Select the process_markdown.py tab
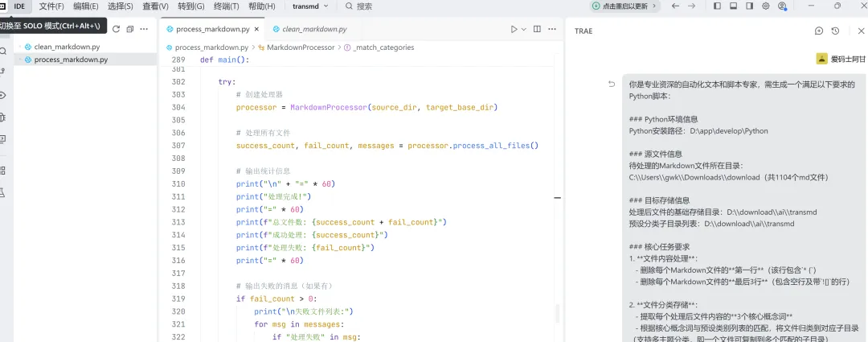Screen dimensions: 868x342 pos(212,30)
